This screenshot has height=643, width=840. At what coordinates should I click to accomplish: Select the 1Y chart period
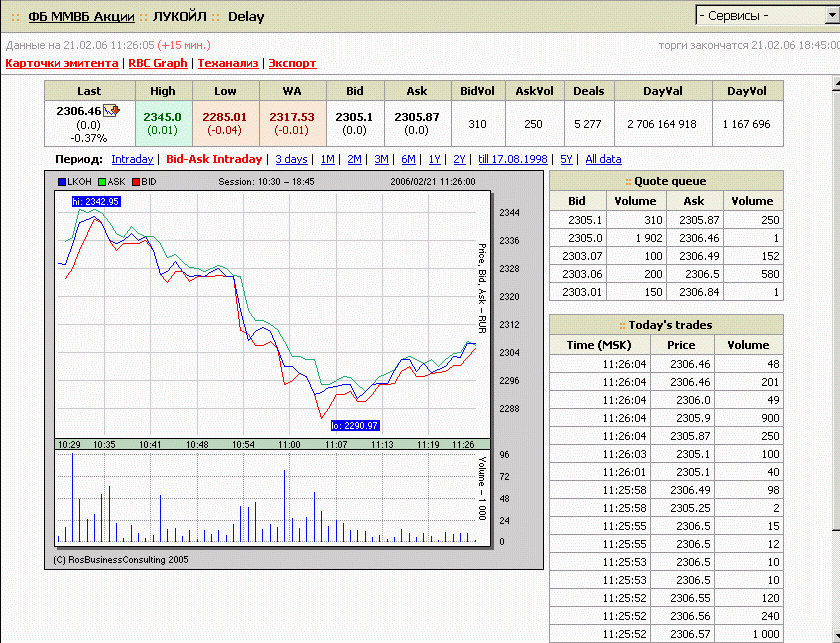click(434, 159)
